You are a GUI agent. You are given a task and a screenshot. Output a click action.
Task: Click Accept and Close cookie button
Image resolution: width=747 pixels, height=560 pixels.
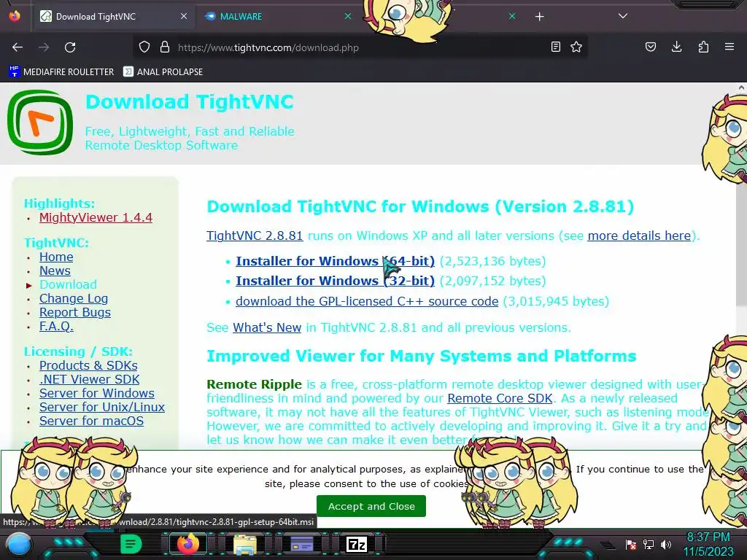click(371, 506)
